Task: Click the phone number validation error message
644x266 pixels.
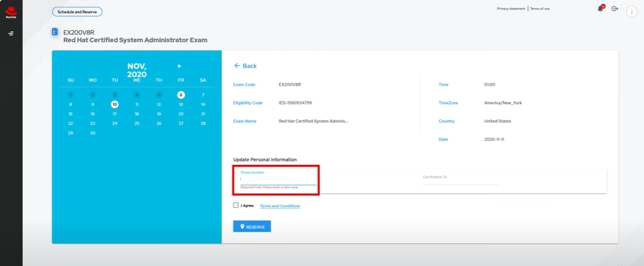Action: 269,187
